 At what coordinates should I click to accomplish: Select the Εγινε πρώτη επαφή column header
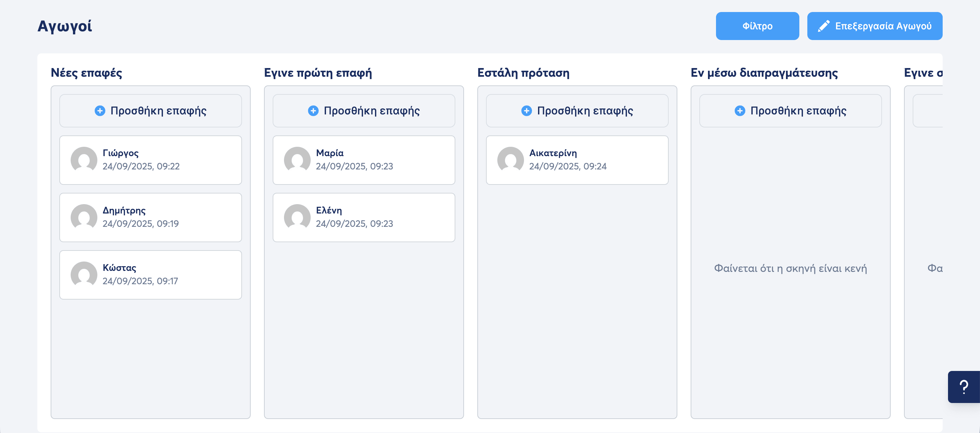(x=318, y=73)
